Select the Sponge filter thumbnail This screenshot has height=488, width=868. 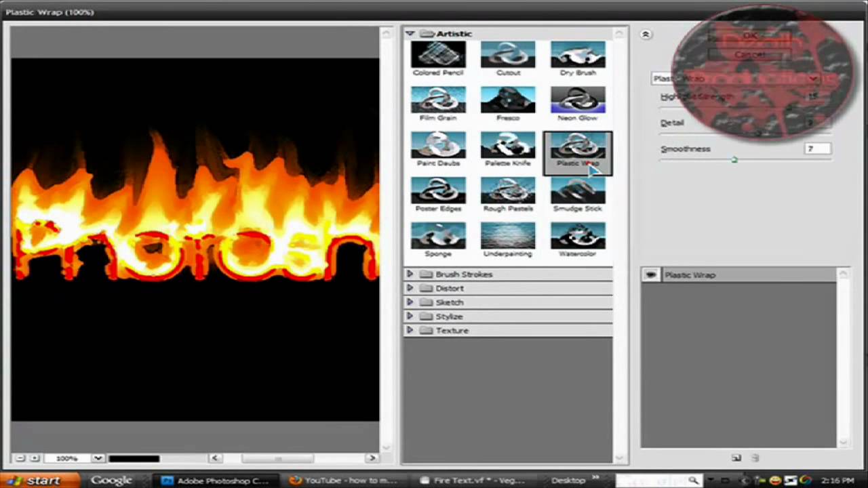(438, 241)
